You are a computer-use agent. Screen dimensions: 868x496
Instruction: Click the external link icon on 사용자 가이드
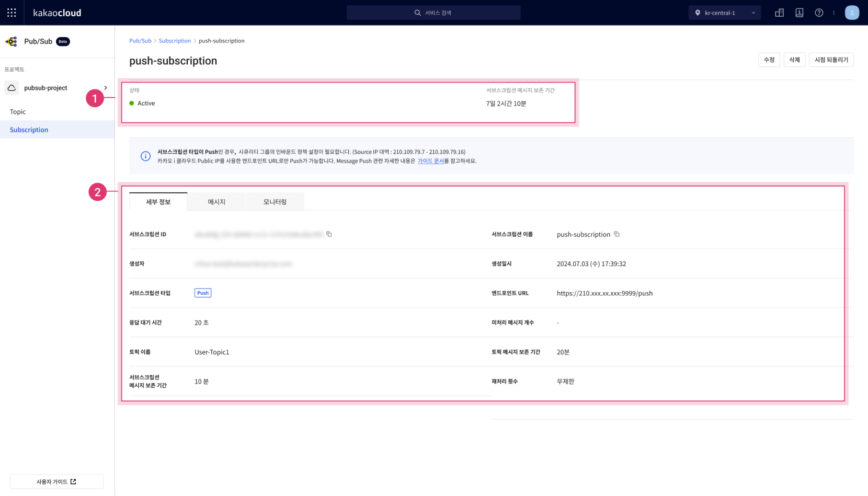click(73, 481)
